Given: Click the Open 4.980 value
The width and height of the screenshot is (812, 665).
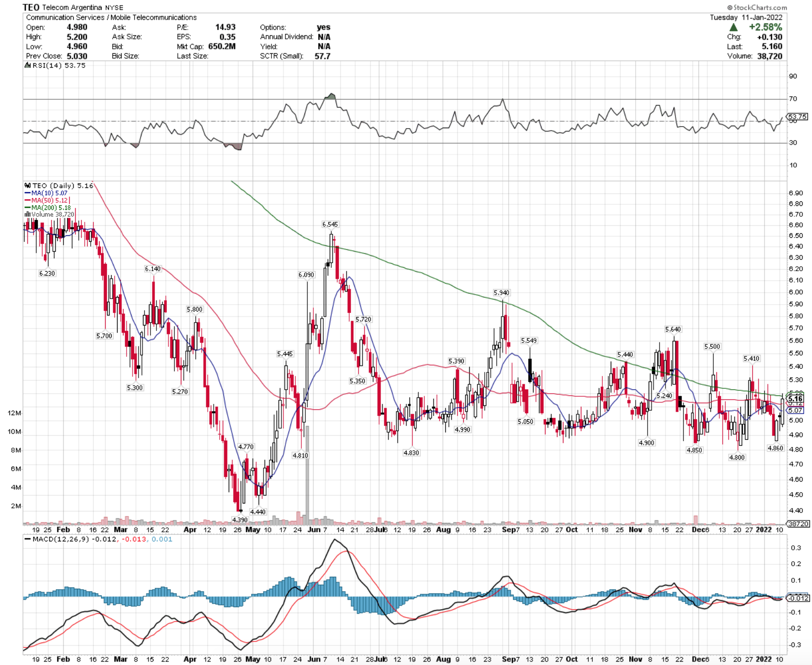Looking at the screenshot, I should click(77, 27).
